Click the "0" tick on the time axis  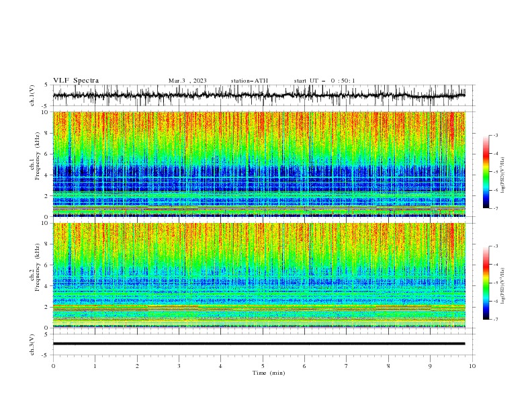53,366
